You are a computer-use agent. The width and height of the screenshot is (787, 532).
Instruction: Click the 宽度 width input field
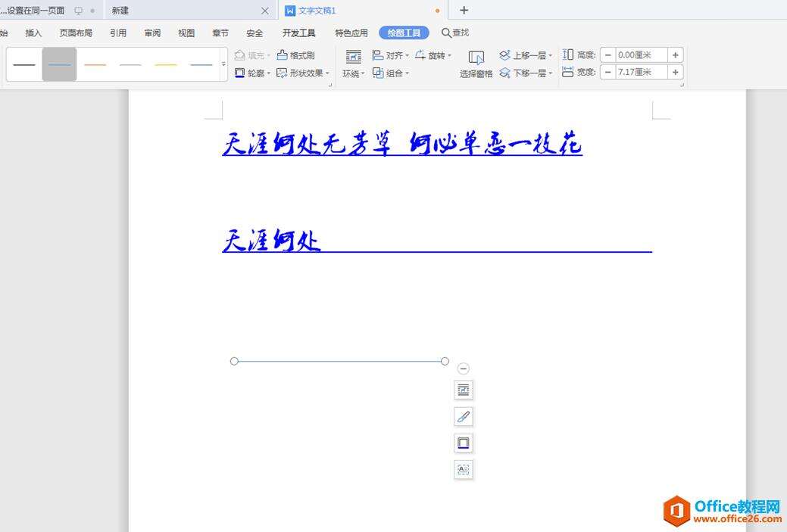click(x=642, y=72)
